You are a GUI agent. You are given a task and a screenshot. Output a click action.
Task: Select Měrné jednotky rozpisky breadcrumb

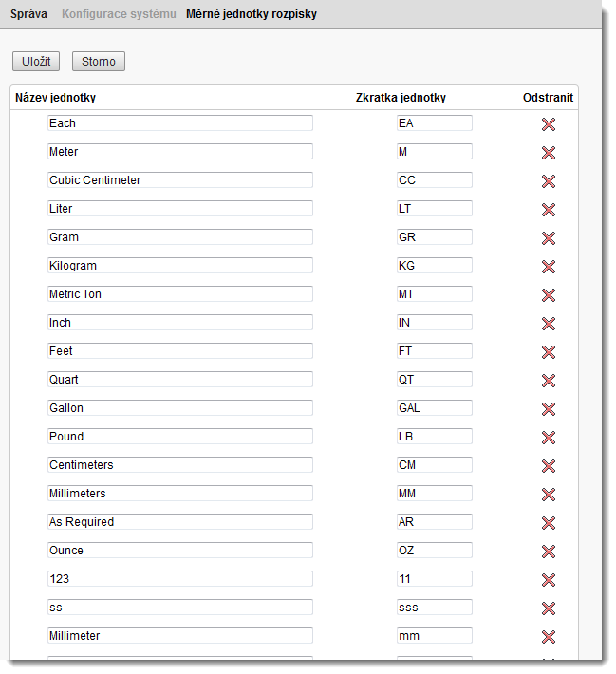[x=252, y=14]
